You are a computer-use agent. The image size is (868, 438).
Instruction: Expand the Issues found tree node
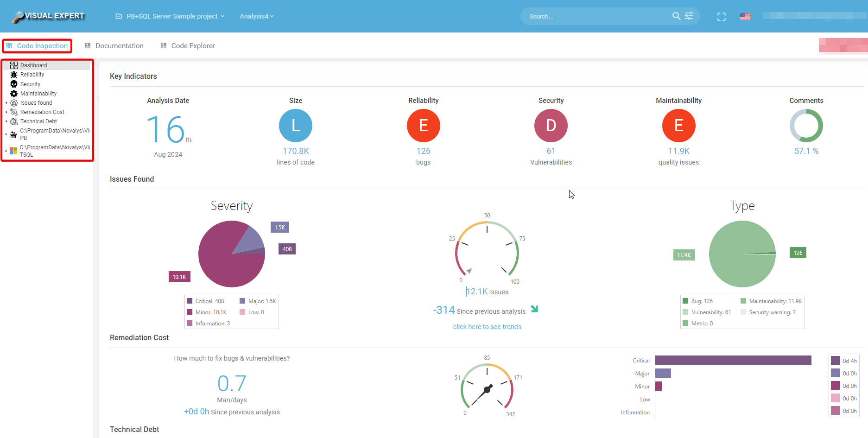point(6,103)
